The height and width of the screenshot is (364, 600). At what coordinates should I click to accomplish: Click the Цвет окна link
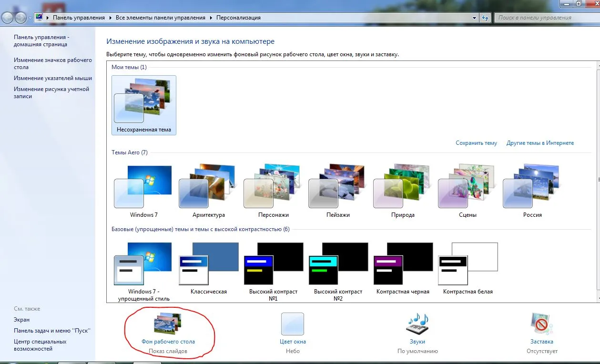pos(293,342)
